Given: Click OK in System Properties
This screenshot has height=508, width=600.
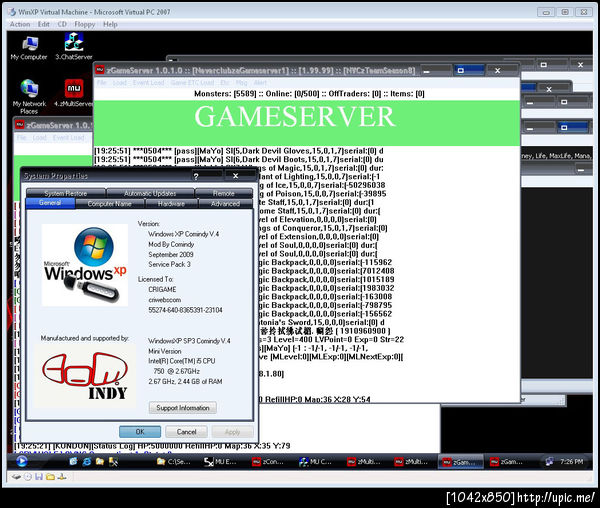Looking at the screenshot, I should pyautogui.click(x=140, y=431).
